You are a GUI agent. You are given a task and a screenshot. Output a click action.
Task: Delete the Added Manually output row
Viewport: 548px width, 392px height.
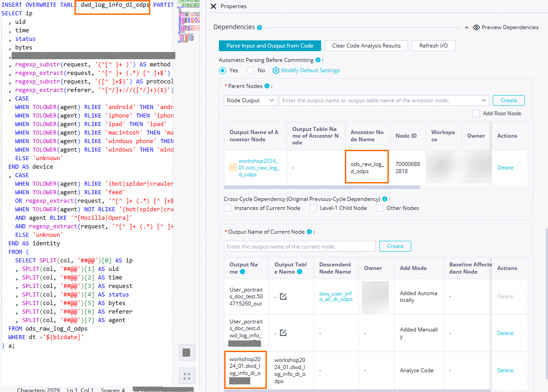[505, 333]
